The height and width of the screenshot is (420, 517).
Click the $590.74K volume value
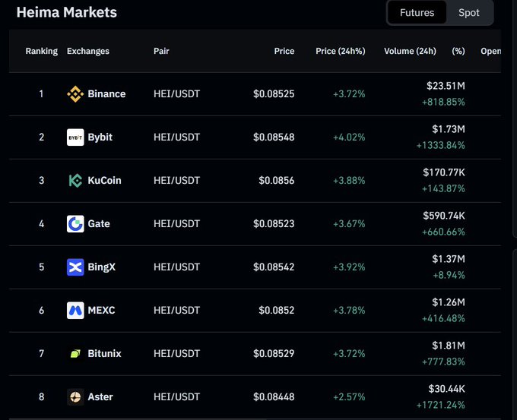444,216
